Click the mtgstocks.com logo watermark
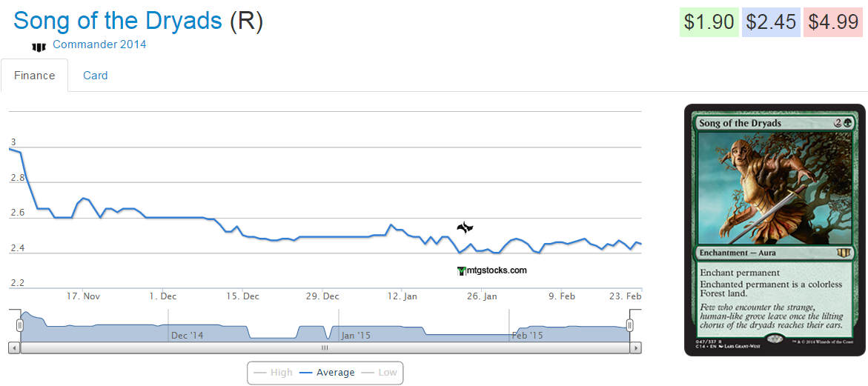 tap(492, 270)
